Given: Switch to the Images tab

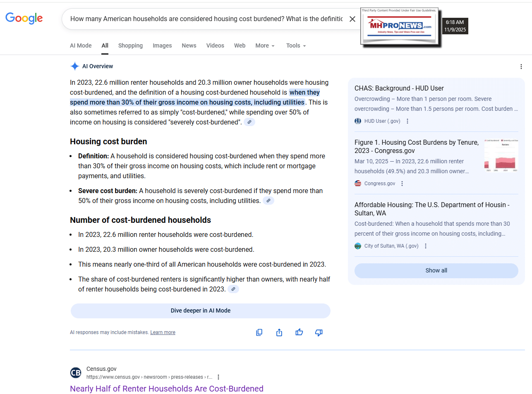Looking at the screenshot, I should point(162,45).
